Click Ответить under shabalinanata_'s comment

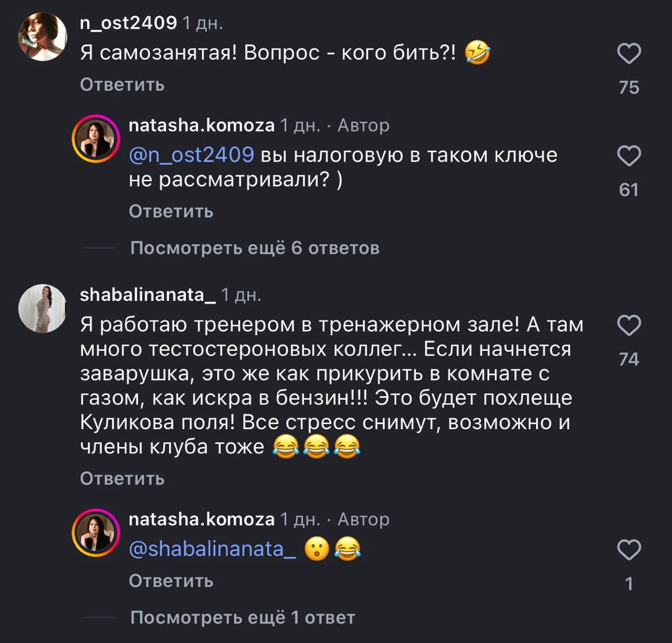pyautogui.click(x=122, y=479)
